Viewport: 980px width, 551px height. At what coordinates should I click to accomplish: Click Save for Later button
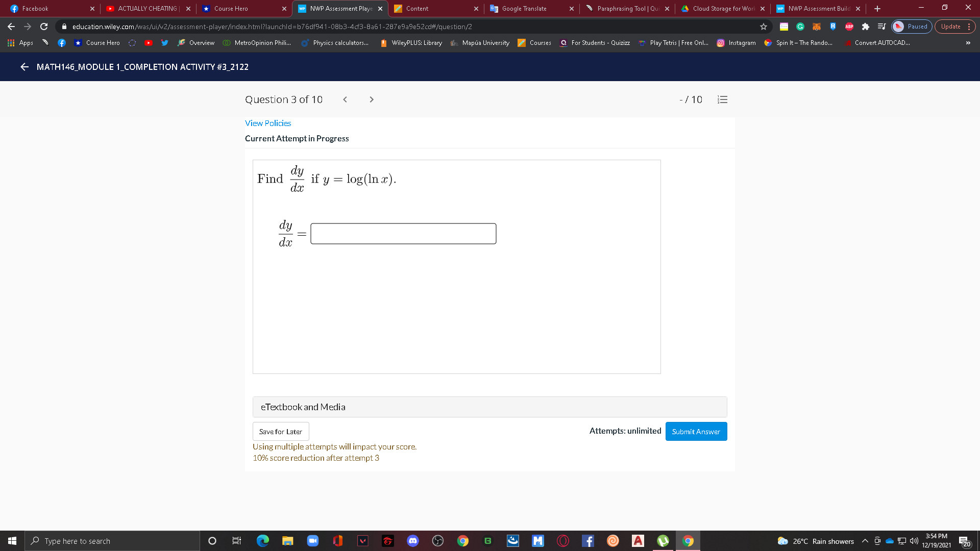280,432
